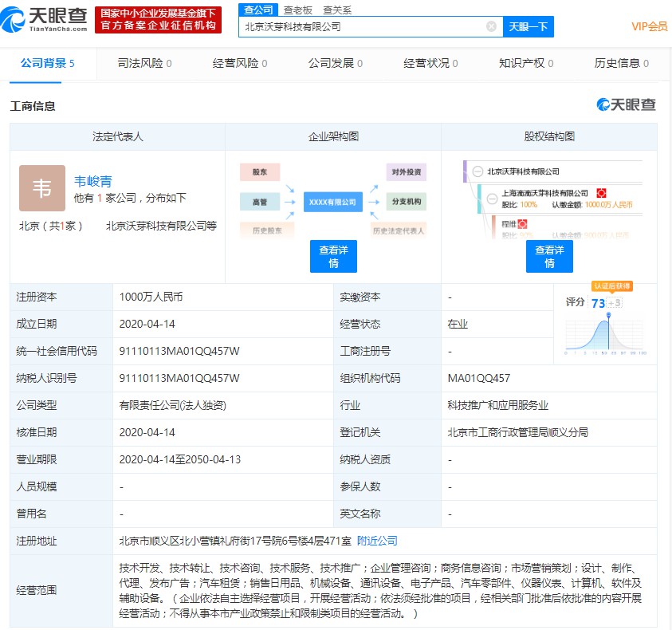The height and width of the screenshot is (630, 672).
Task: Click the TianYanCha logo at top left
Action: 44,19
